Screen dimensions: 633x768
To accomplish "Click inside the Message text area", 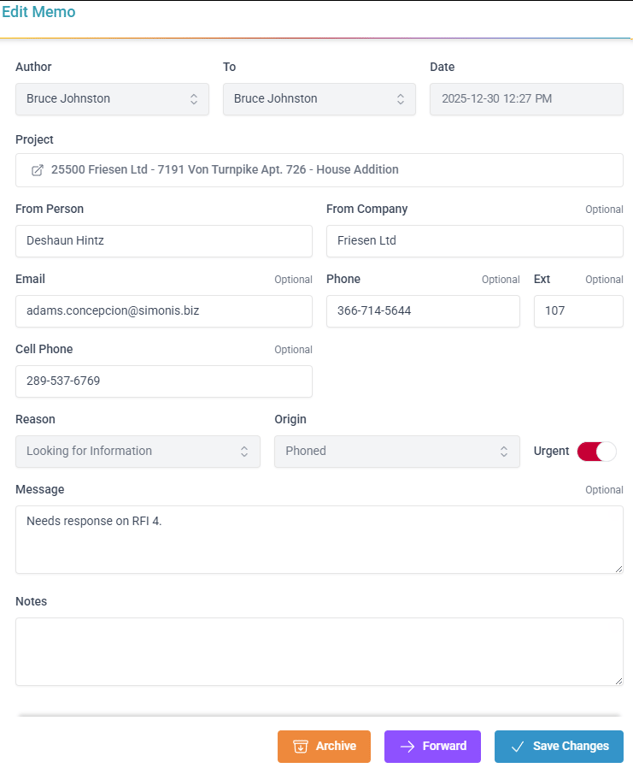I will coord(319,540).
